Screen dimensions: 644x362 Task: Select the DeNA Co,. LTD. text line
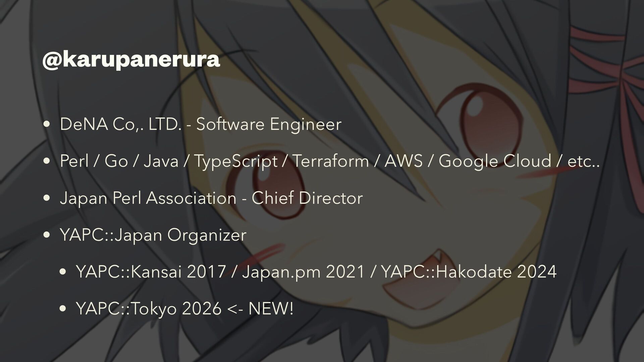201,124
